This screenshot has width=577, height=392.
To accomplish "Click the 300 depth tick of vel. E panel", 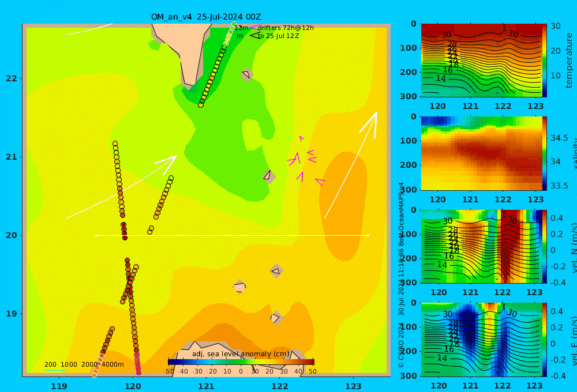I will pos(409,376).
